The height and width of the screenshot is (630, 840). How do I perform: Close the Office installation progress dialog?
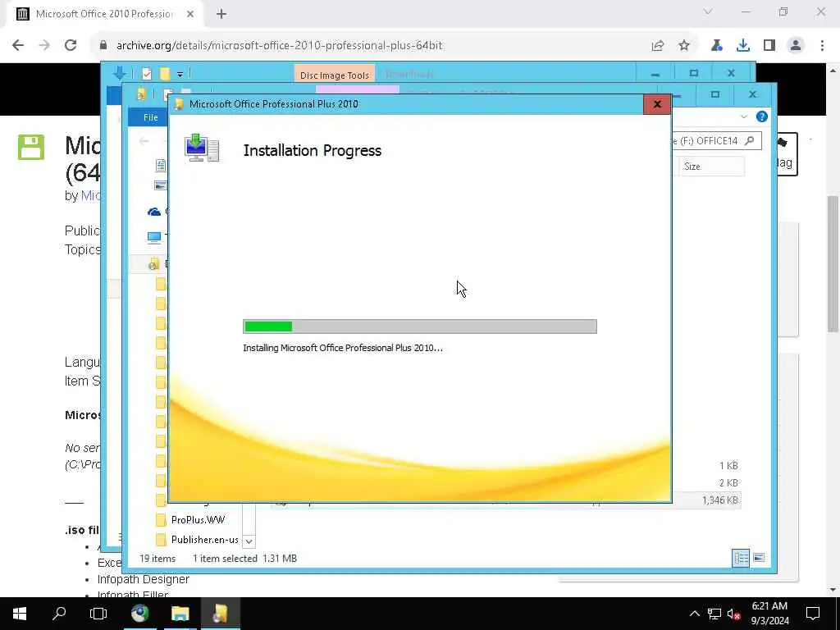tap(657, 104)
